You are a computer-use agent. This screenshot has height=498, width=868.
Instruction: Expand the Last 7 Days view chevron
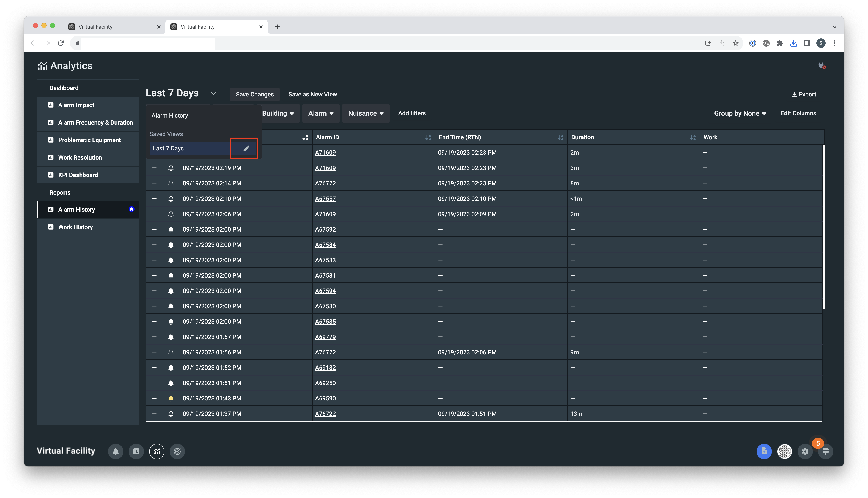tap(213, 93)
